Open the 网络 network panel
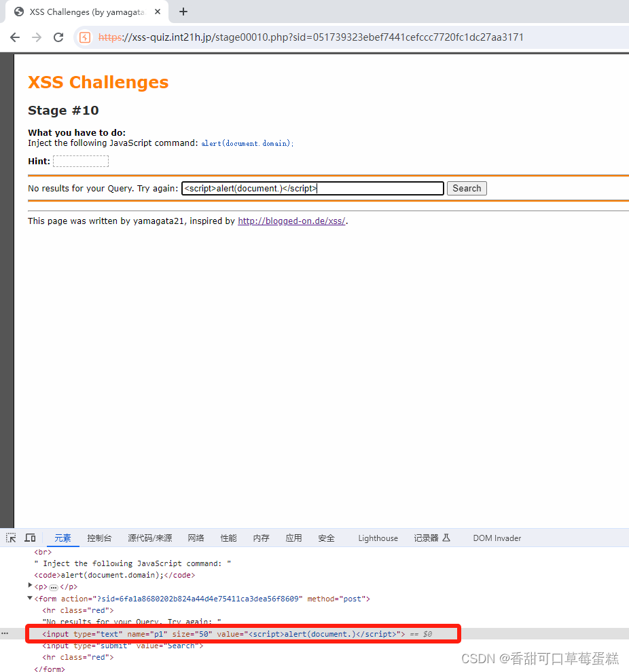Image resolution: width=629 pixels, height=672 pixels. coord(196,537)
